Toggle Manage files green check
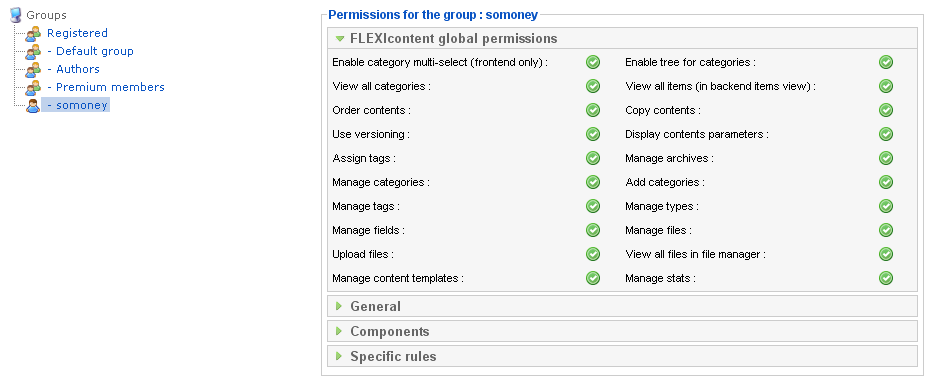The height and width of the screenshot is (389, 936). [886, 230]
